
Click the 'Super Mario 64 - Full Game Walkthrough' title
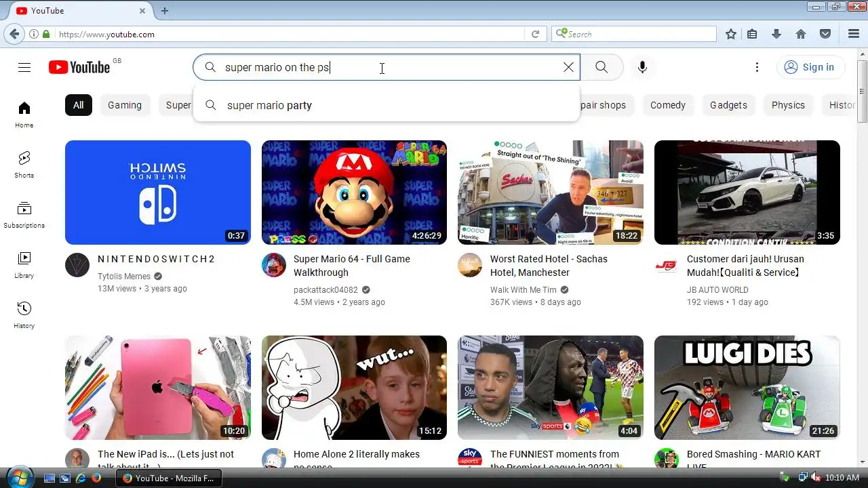point(352,266)
